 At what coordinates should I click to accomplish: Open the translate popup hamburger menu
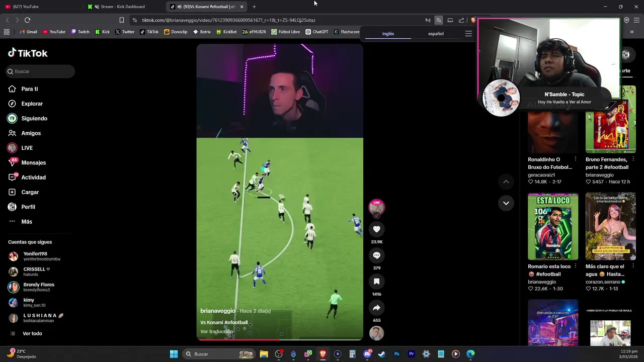pyautogui.click(x=468, y=34)
